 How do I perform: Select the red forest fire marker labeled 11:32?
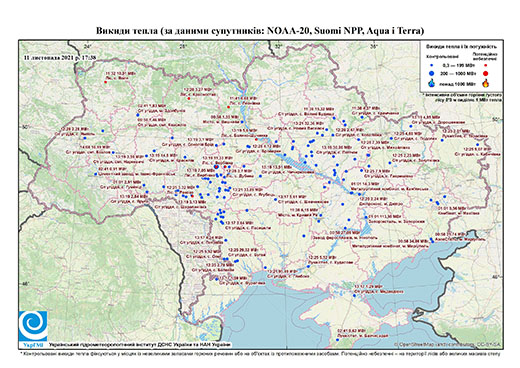[106, 82]
